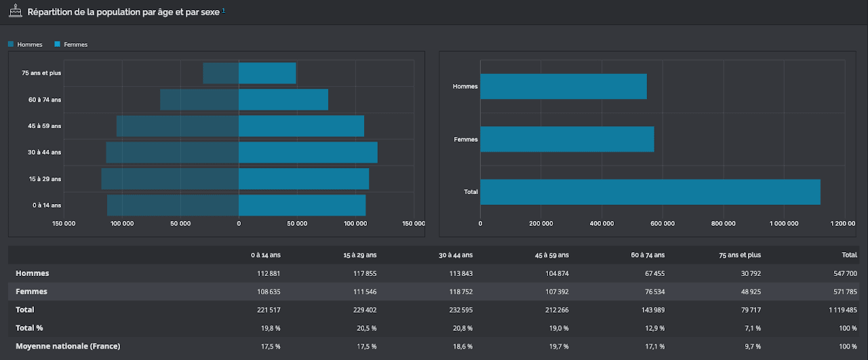Click the Hommes bar for 60 à 74 ans
The height and width of the screenshot is (360, 868).
(x=199, y=100)
